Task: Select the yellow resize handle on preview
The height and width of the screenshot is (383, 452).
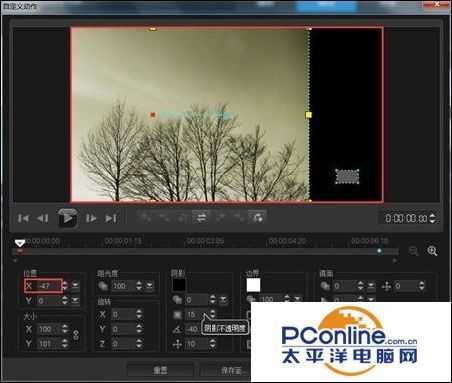Action: click(309, 115)
